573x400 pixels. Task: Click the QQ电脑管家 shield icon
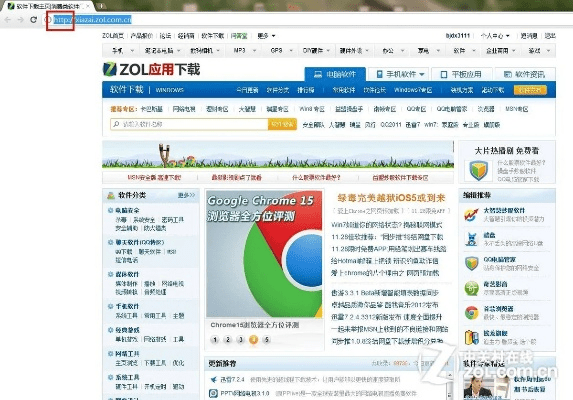point(471,263)
